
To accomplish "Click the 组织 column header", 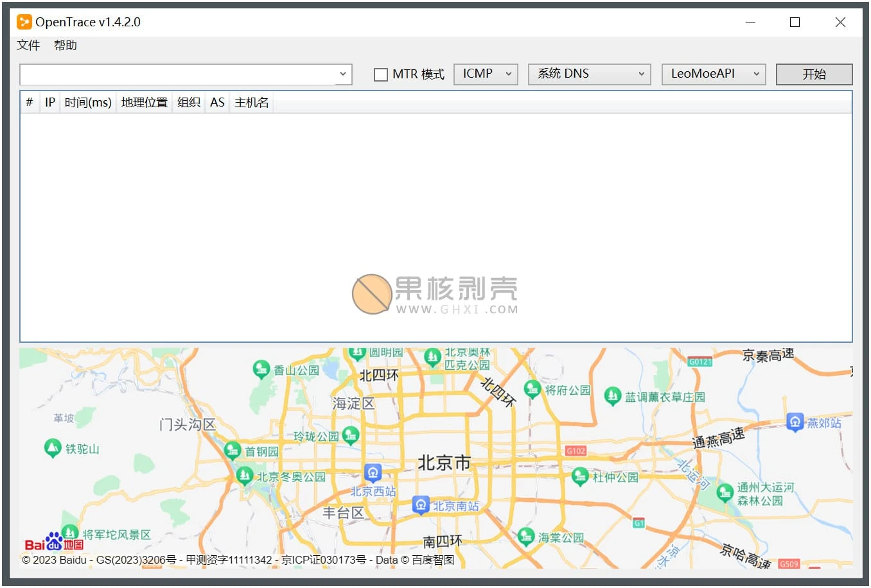I will pos(189,102).
